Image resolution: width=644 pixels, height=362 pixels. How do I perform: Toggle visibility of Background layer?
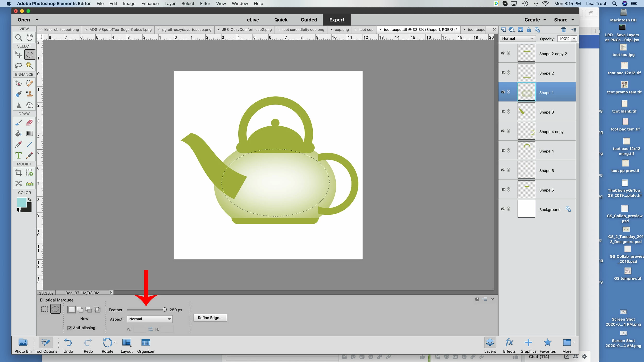coord(503,209)
